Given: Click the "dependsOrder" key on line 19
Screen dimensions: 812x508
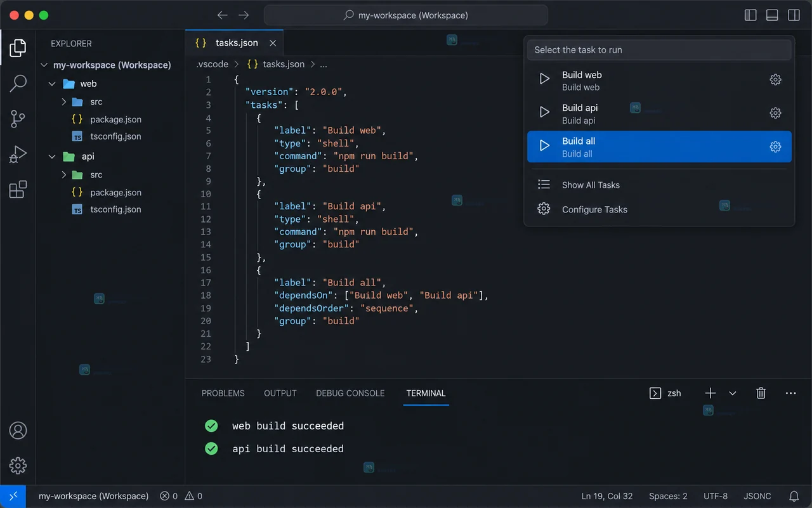Looking at the screenshot, I should tap(311, 308).
